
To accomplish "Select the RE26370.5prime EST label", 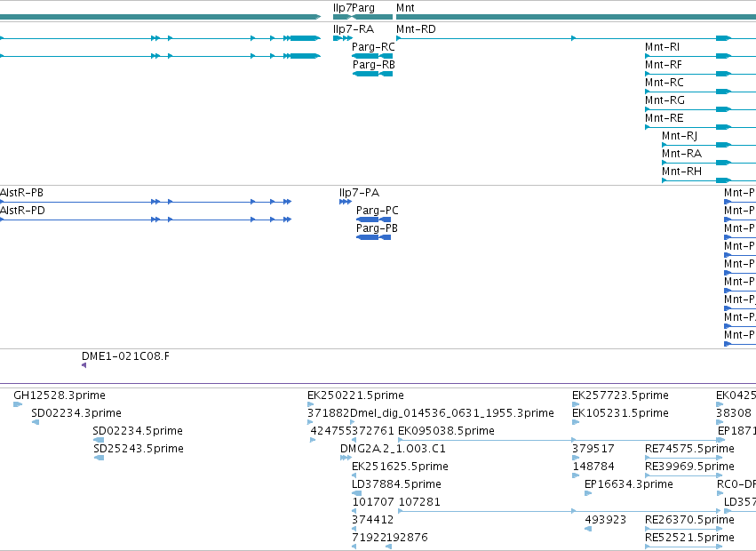I will tap(689, 521).
